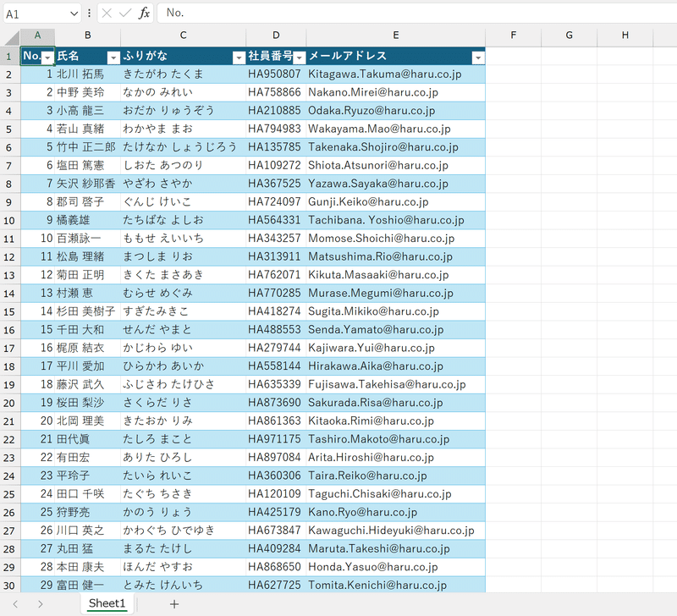Open the No. column filter dropdown
The width and height of the screenshot is (677, 616).
click(47, 57)
